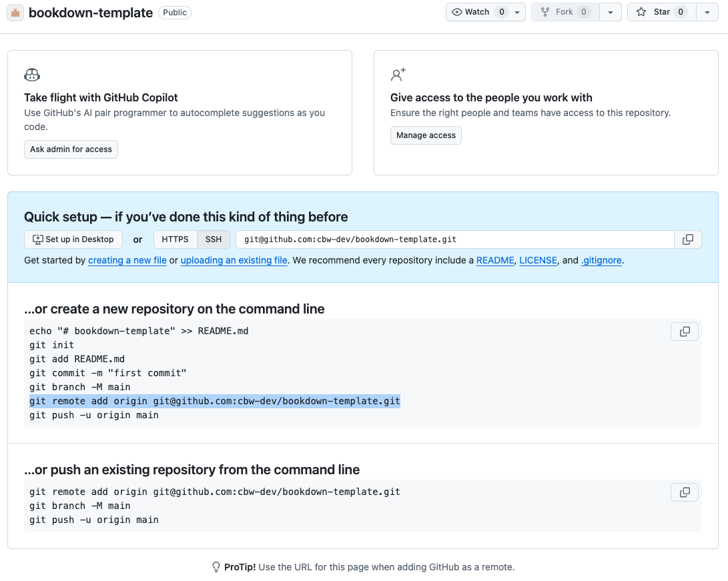Select the SSH clone URL option
728x581 pixels.
click(214, 239)
